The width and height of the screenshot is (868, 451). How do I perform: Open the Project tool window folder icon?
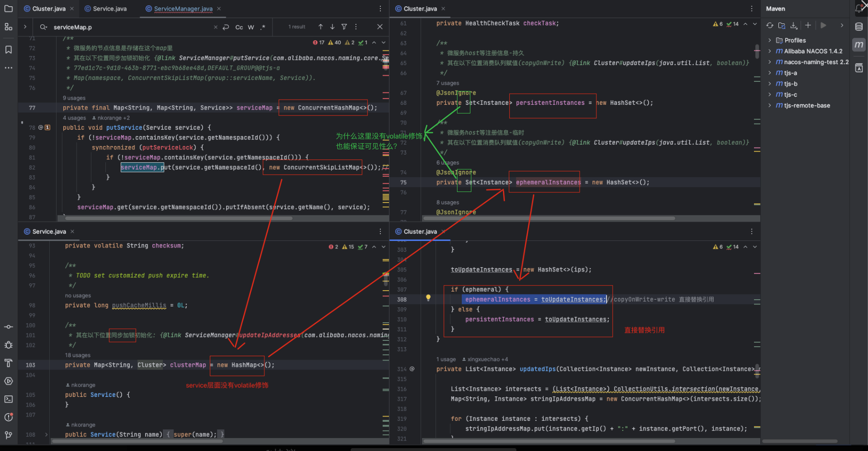[x=8, y=9]
